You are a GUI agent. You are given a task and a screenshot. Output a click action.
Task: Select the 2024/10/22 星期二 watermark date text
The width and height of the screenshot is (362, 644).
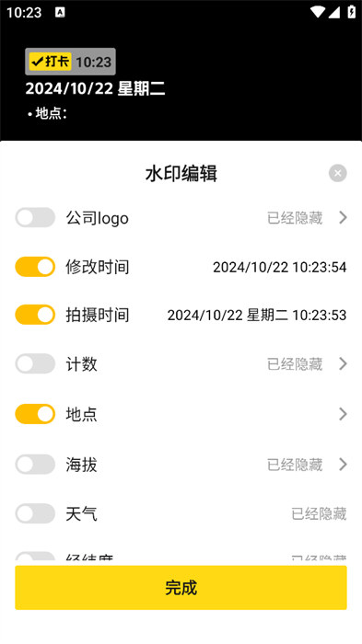(96, 88)
